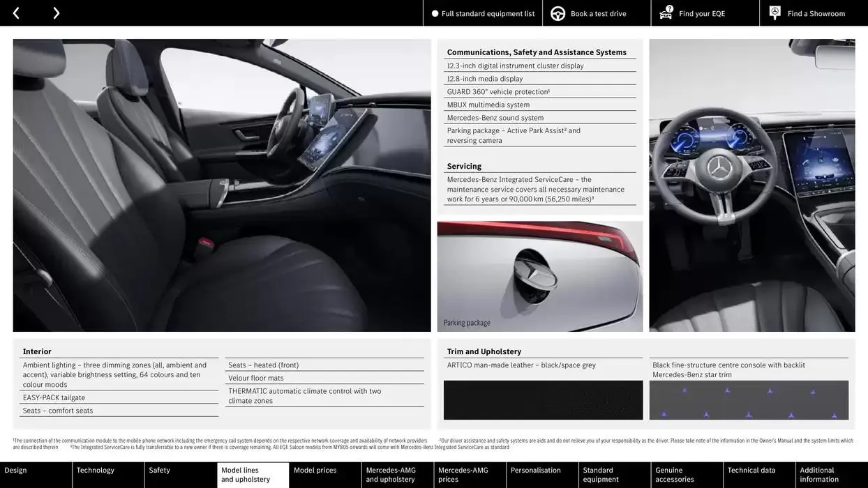Click 'Ambient lighting – three dimming zones' entry

115,374
